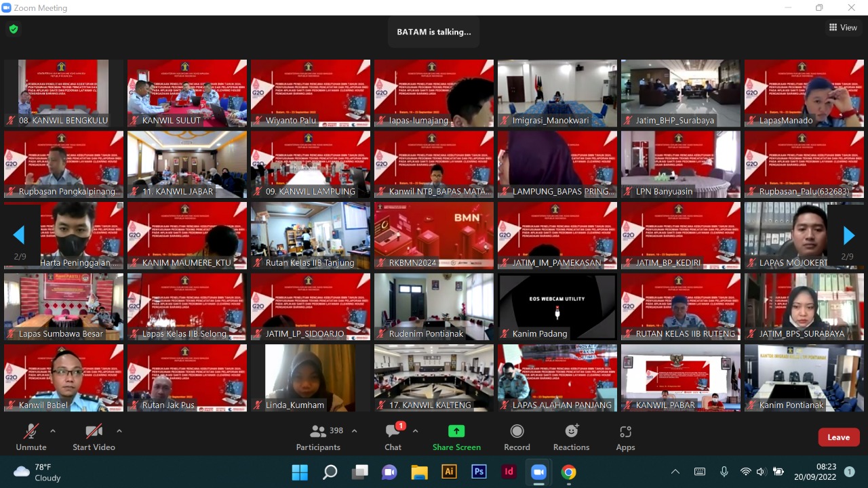Select the LPN Banyuasin video tile
This screenshot has width=868, height=488.
pyautogui.click(x=681, y=164)
